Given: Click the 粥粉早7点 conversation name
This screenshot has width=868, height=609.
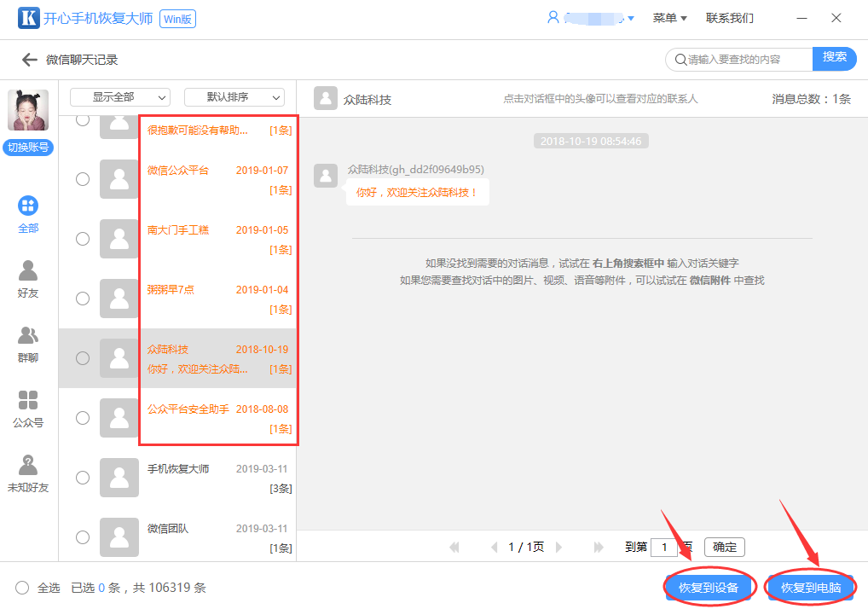Looking at the screenshot, I should click(x=171, y=289).
